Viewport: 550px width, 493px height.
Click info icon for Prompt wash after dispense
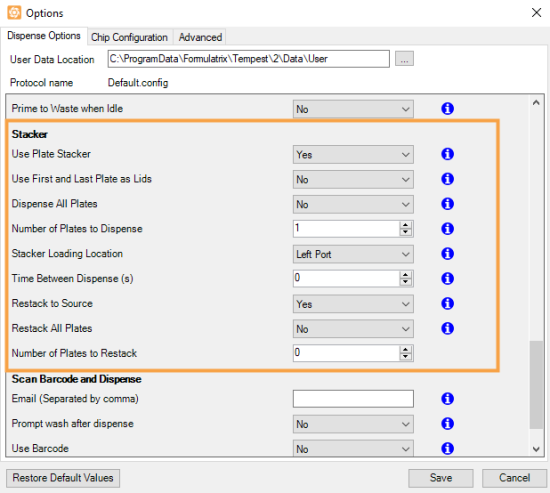pos(447,423)
